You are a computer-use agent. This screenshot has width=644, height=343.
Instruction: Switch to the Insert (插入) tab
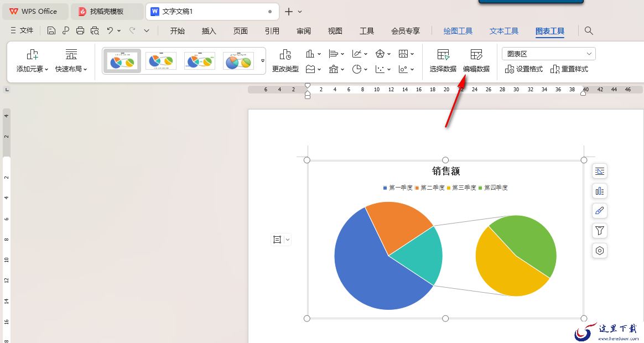[x=209, y=31]
